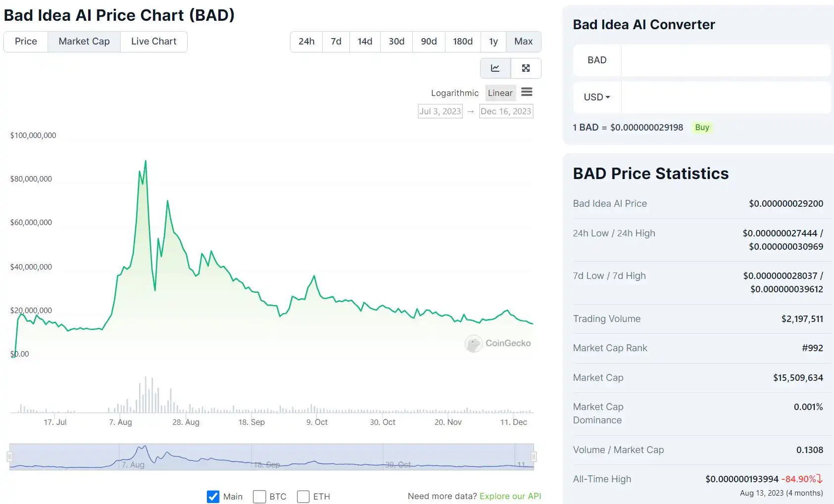Click the fullscreen expand chart icon
Screen dimensions: 834x504
[526, 68]
